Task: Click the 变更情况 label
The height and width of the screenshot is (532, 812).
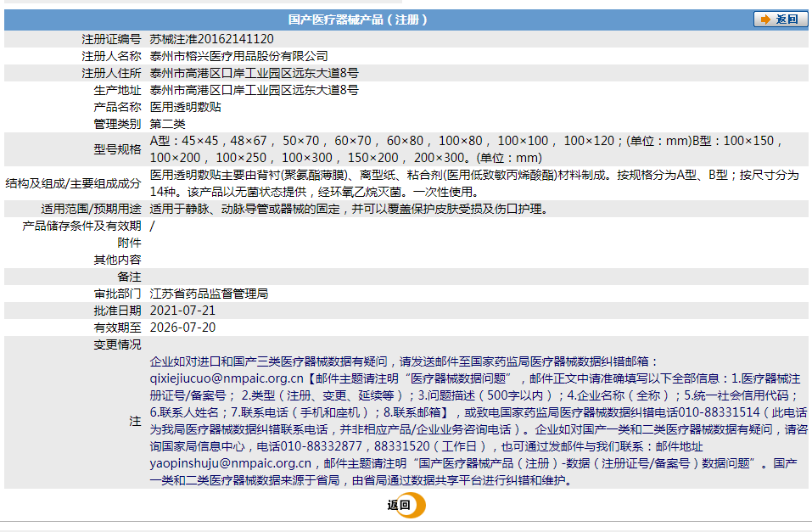Action: (x=117, y=344)
